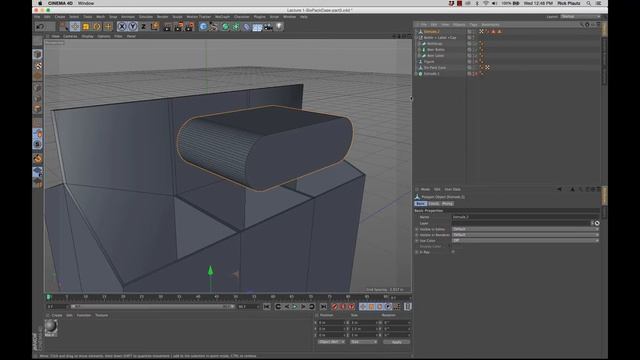The image size is (640, 360).
Task: Open the spline Pen tool icon
Action: click(x=214, y=27)
